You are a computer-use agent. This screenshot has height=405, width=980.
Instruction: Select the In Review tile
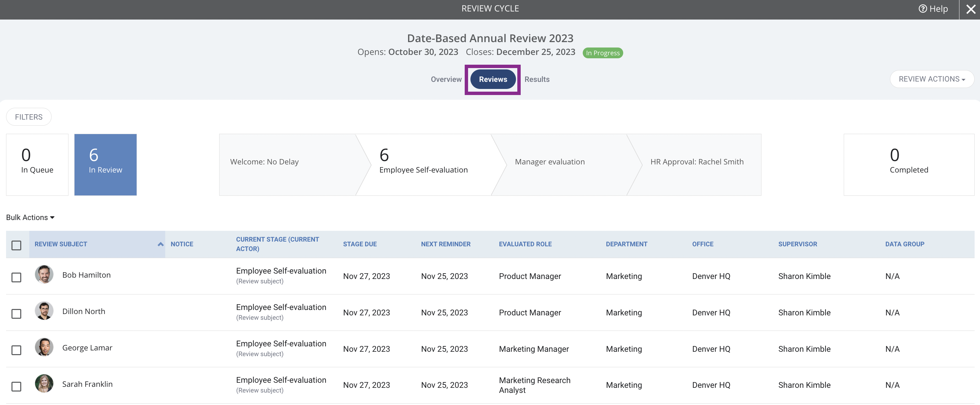tap(105, 164)
